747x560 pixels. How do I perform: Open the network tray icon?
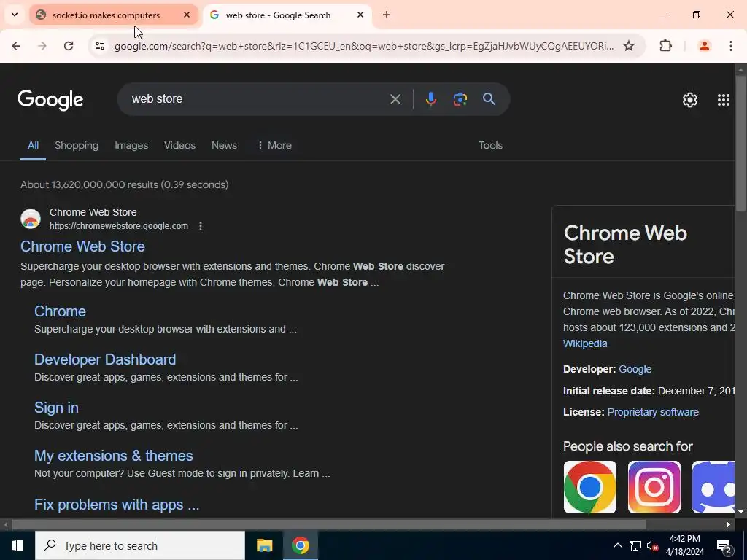click(x=635, y=545)
